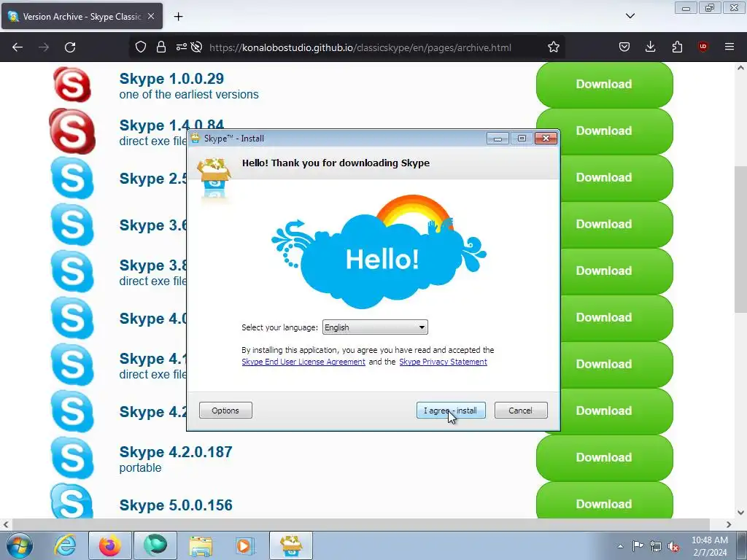Click the 'portable' description text

140,468
